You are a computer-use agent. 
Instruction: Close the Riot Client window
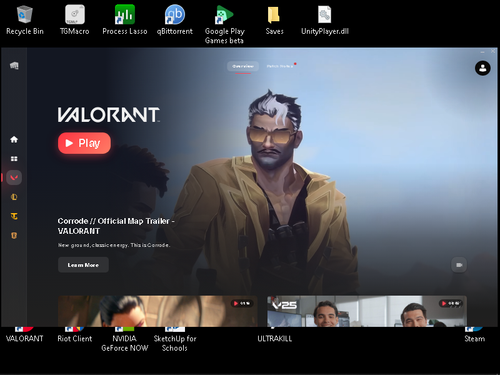point(493,51)
